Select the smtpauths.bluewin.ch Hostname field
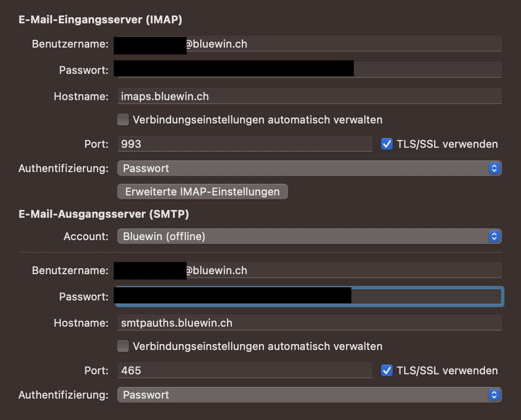 point(309,322)
